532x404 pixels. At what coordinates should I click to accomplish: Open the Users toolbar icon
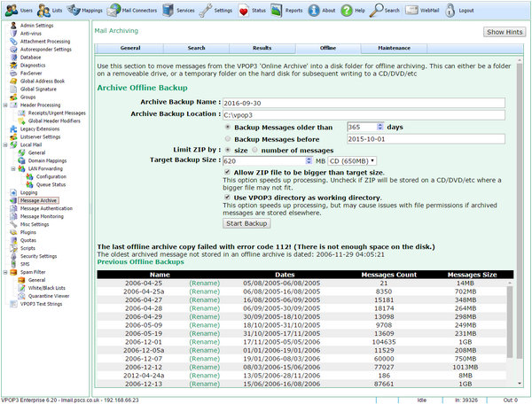coord(12,11)
